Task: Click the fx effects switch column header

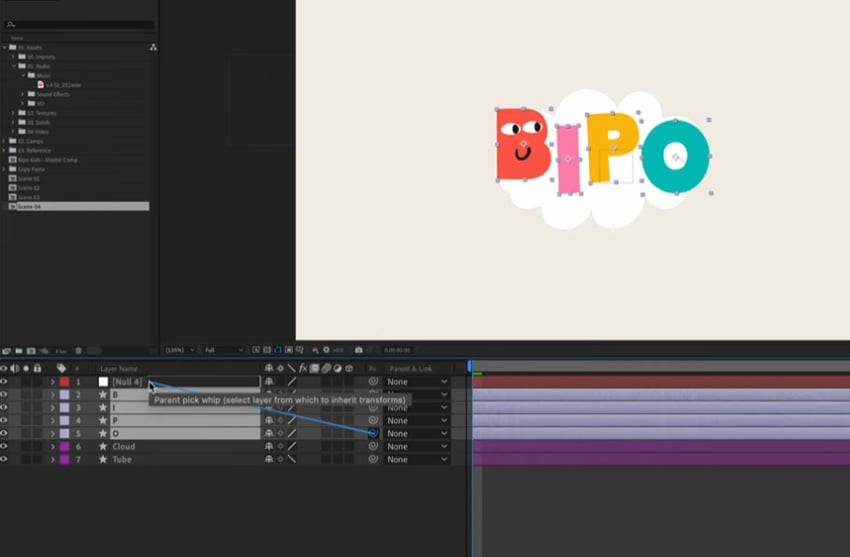Action: click(303, 368)
